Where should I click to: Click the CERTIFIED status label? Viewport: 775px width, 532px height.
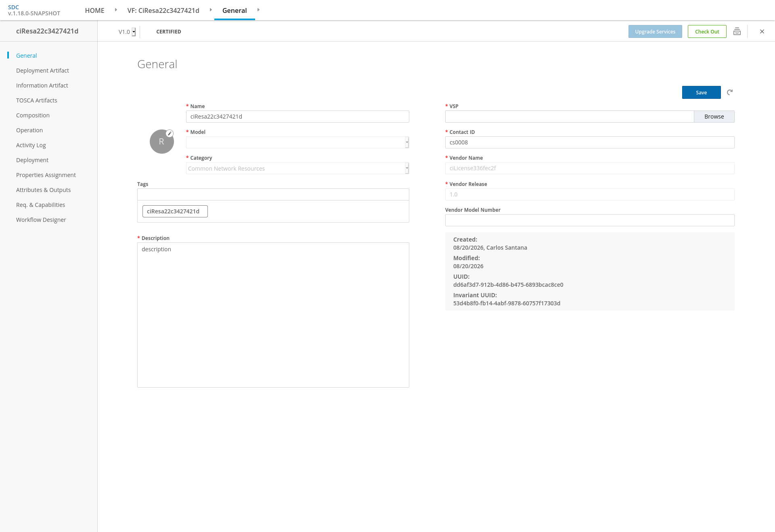[168, 32]
